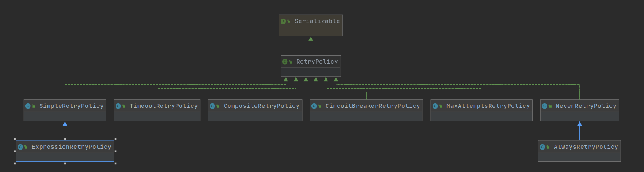The height and width of the screenshot is (172, 644).
Task: Select the Serializable node label
Action: click(x=317, y=21)
